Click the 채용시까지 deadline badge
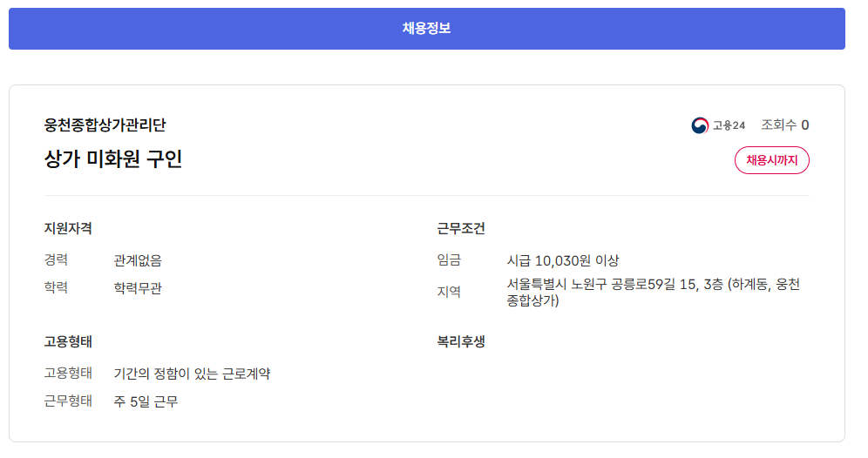The width and height of the screenshot is (868, 458). click(x=772, y=160)
